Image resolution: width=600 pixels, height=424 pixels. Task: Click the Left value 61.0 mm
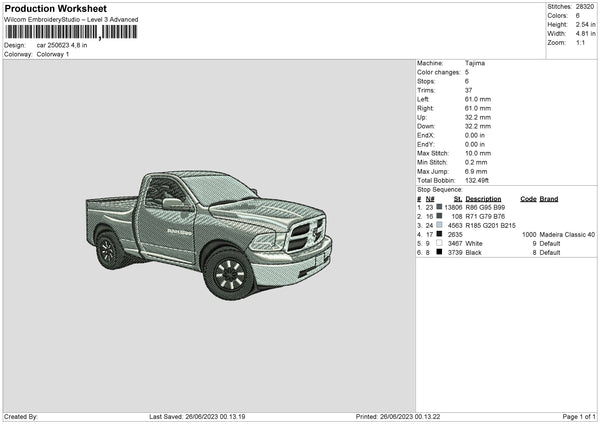pos(478,99)
